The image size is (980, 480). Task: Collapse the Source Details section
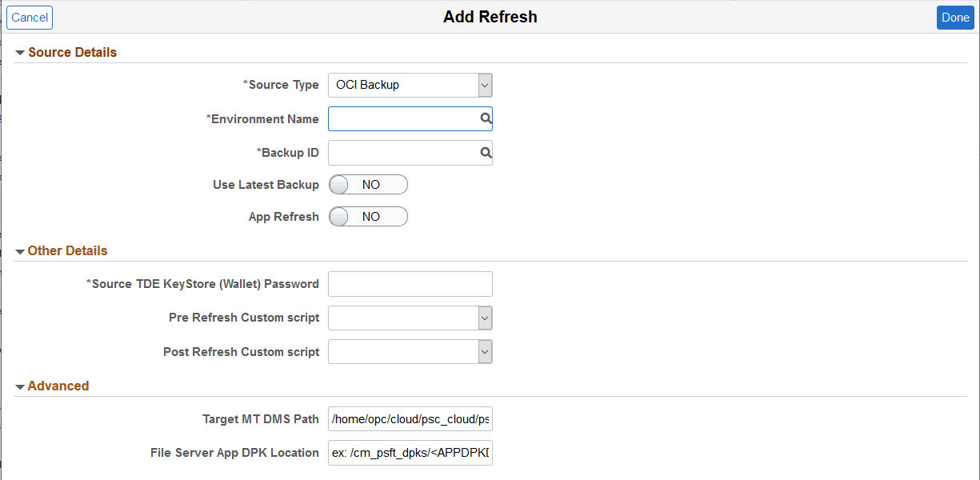tap(19, 52)
